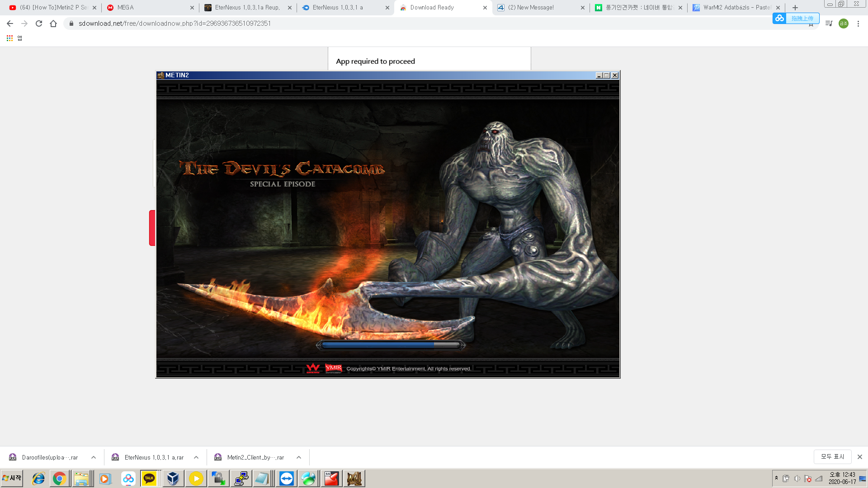Image resolution: width=868 pixels, height=488 pixels.
Task: Click the network signal tray icon
Action: coord(819,479)
